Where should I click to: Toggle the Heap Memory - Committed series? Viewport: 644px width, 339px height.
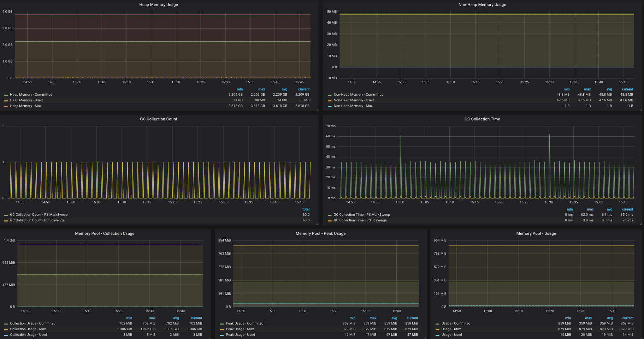(x=31, y=95)
